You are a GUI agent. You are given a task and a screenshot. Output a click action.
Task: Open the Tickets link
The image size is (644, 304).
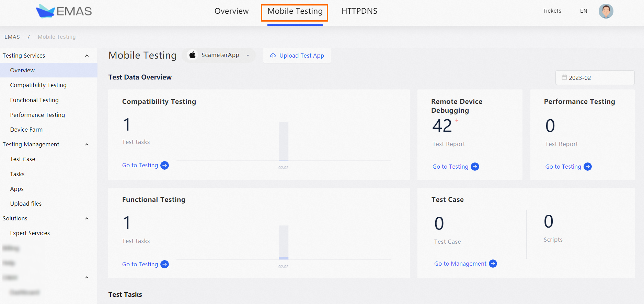552,11
